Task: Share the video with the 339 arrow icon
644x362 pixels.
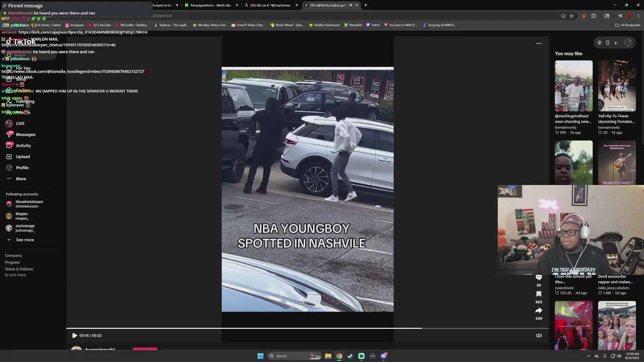Action: pos(538,310)
